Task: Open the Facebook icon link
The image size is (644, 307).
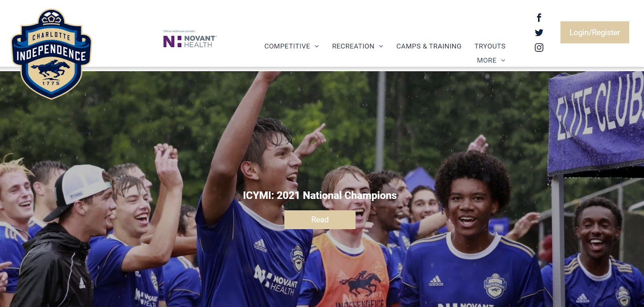Action: 539,18
